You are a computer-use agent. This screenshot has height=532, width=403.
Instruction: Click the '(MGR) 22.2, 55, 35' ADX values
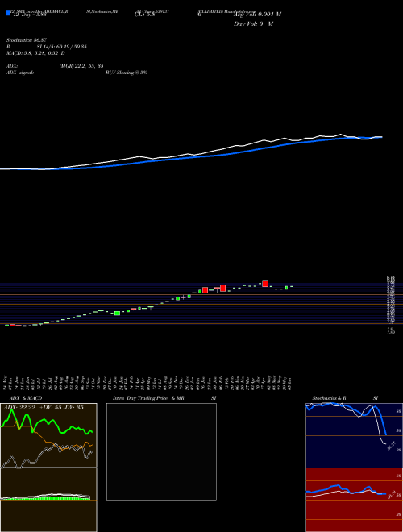81,66
